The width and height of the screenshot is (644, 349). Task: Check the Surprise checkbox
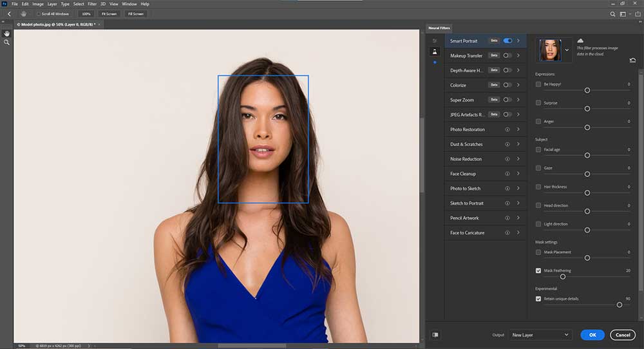(x=538, y=102)
